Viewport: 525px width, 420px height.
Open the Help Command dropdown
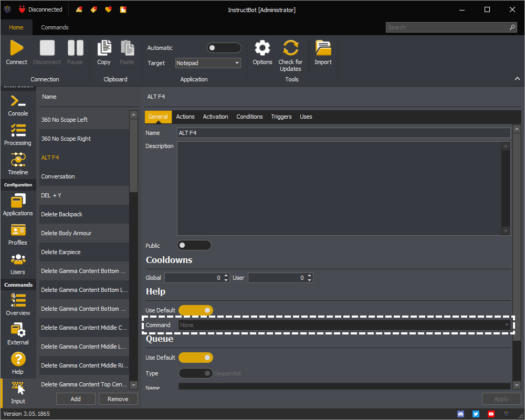[x=344, y=325]
